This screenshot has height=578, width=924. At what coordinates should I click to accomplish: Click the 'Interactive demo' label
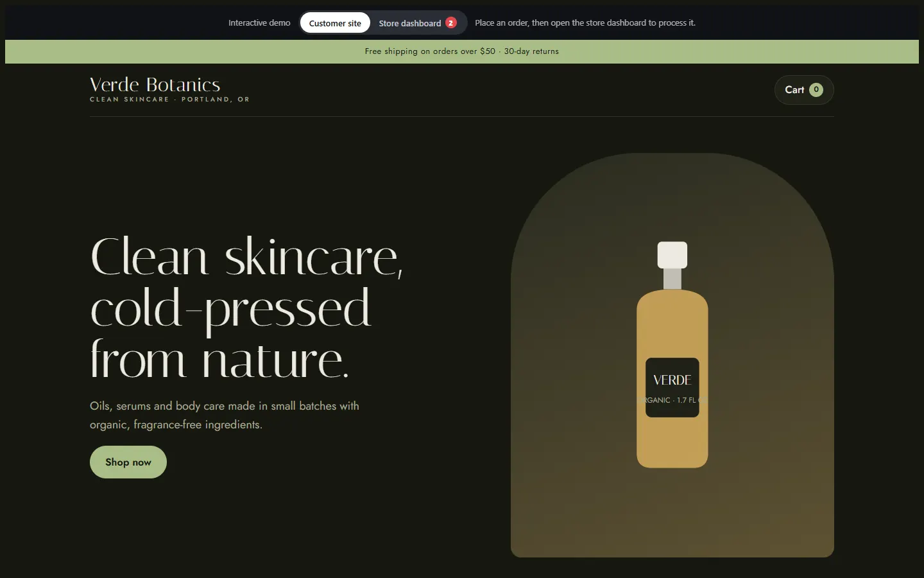[259, 23]
